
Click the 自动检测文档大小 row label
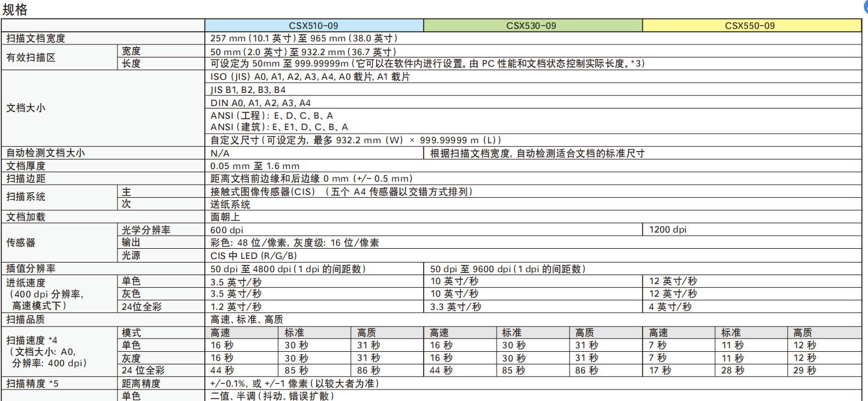pos(46,153)
